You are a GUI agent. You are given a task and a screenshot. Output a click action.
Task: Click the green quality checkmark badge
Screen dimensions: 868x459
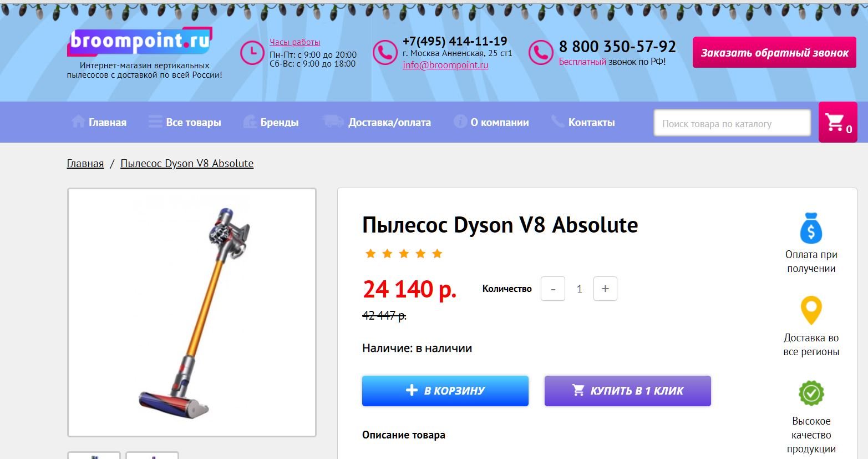(x=811, y=394)
